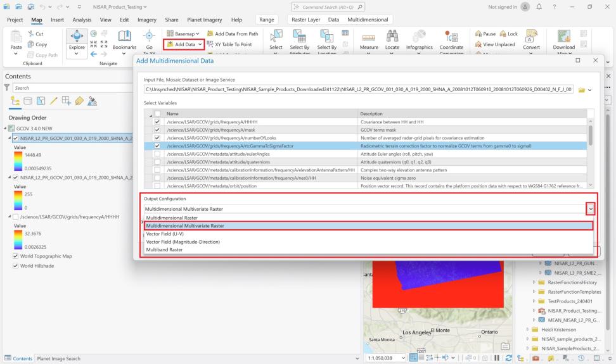
Task: Switch to the Raster Layer tab
Action: point(305,20)
